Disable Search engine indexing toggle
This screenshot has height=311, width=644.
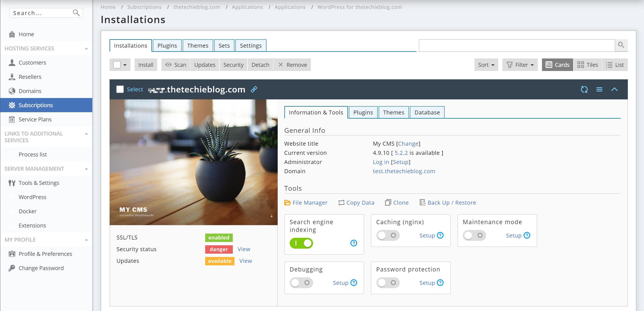click(301, 243)
